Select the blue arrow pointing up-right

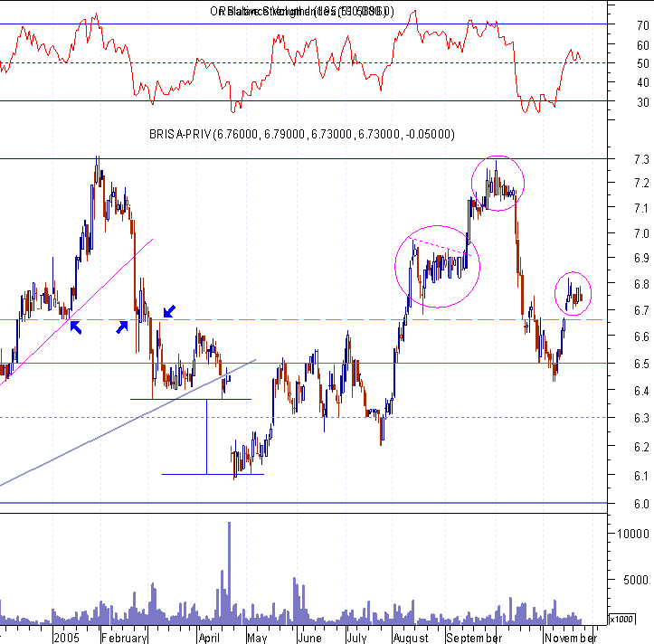click(x=121, y=327)
